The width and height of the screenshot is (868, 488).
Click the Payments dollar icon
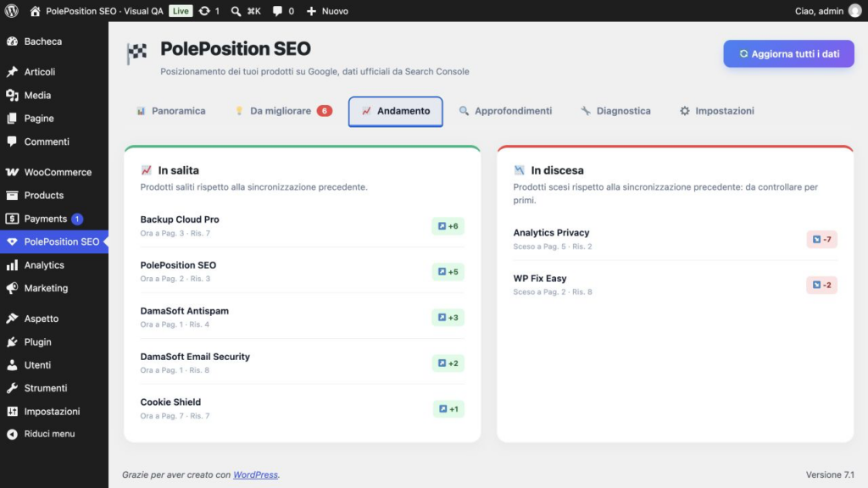point(12,219)
